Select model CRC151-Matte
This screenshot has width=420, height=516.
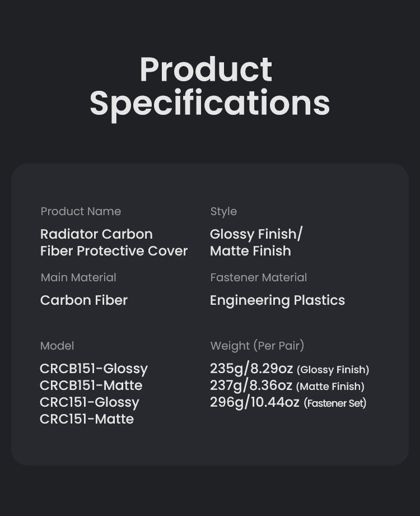87,419
